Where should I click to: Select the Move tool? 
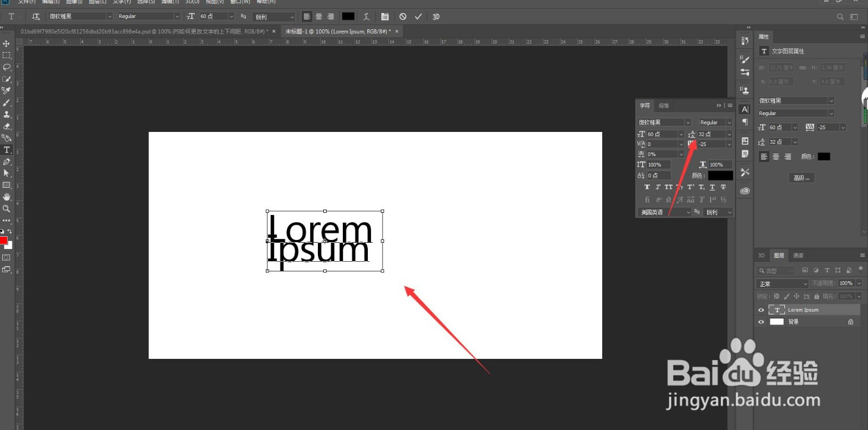[7, 43]
